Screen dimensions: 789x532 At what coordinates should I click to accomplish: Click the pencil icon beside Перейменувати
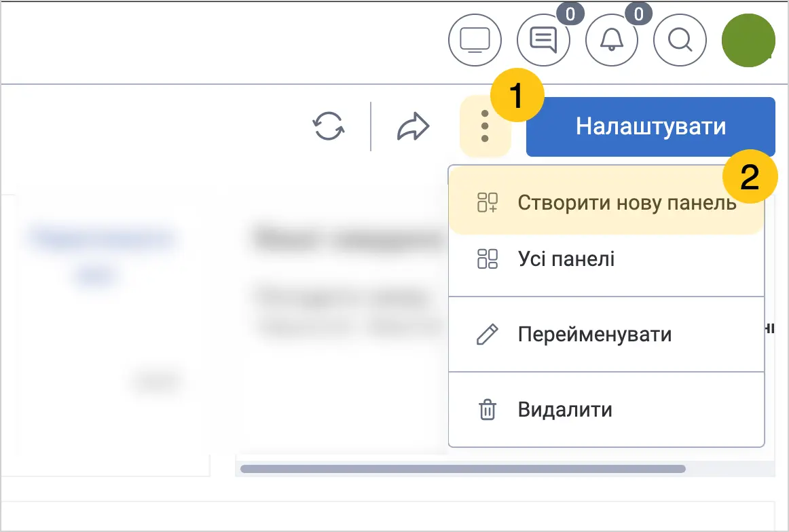[x=487, y=335]
